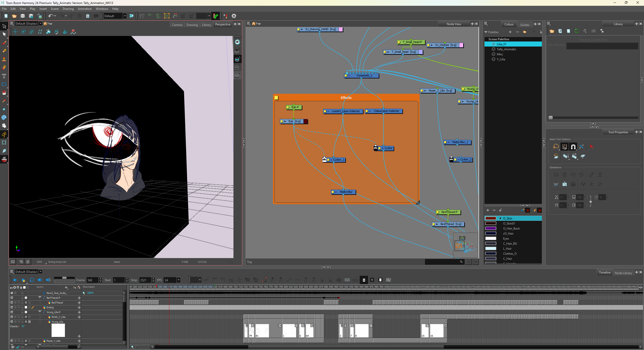The height and width of the screenshot is (350, 644).
Task: Enable the Effects group node toggle
Action: pos(276,98)
